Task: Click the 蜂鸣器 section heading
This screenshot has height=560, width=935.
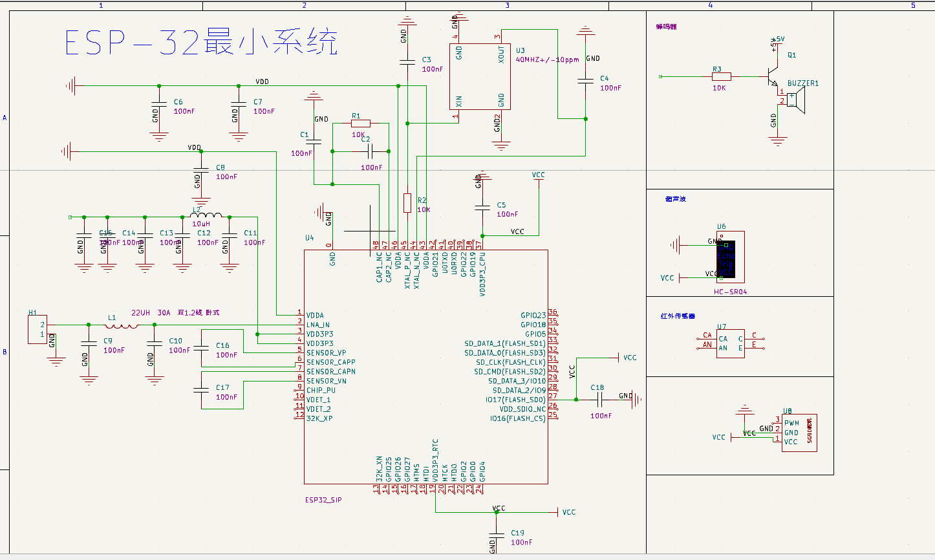Action: (666, 27)
